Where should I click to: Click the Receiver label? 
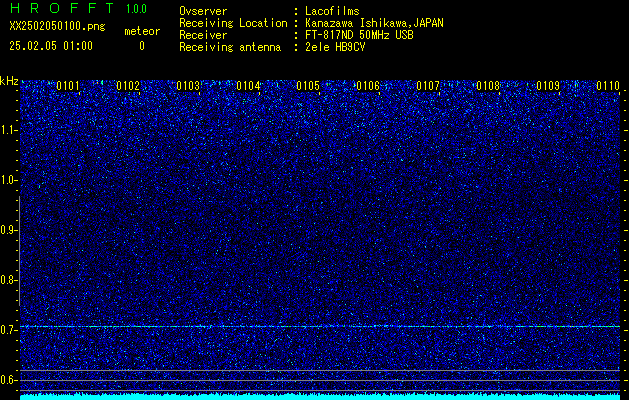pos(203,35)
